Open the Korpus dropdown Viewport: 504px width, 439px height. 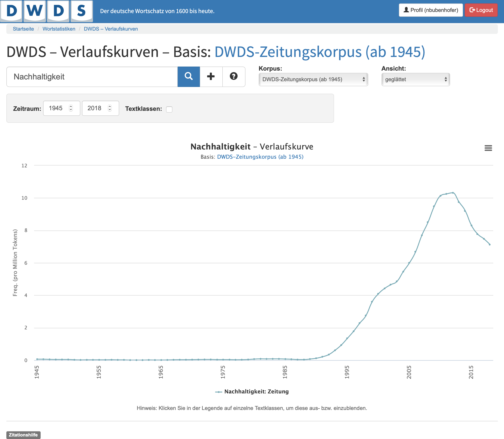(313, 79)
